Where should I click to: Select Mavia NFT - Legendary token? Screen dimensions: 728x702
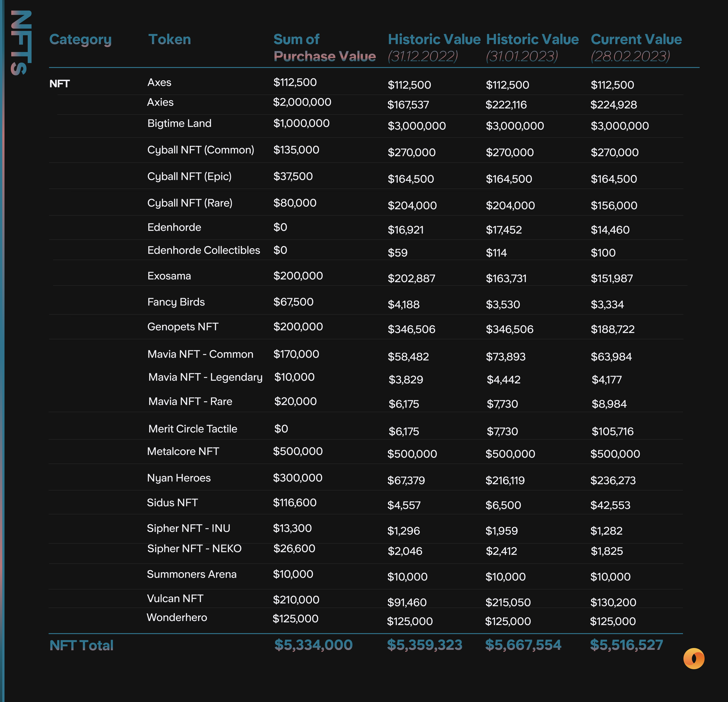[x=205, y=377]
